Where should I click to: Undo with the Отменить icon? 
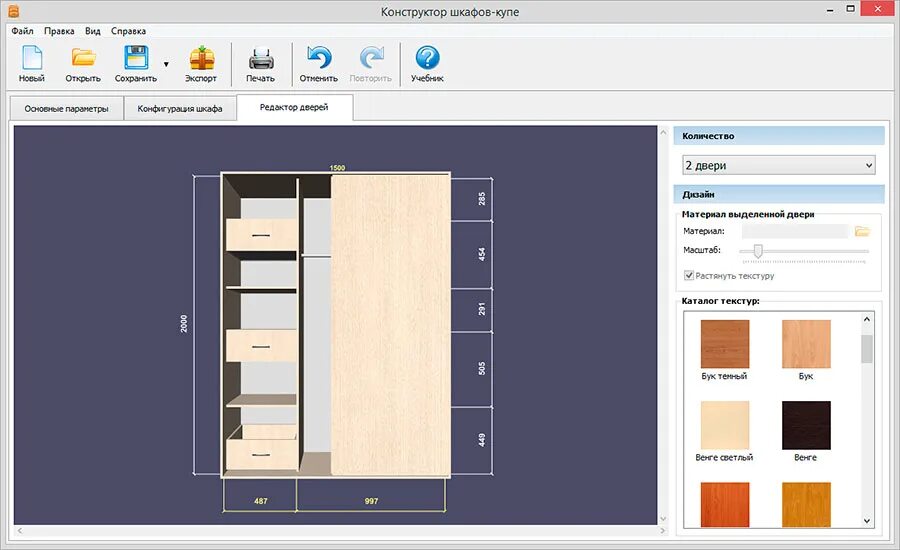319,58
